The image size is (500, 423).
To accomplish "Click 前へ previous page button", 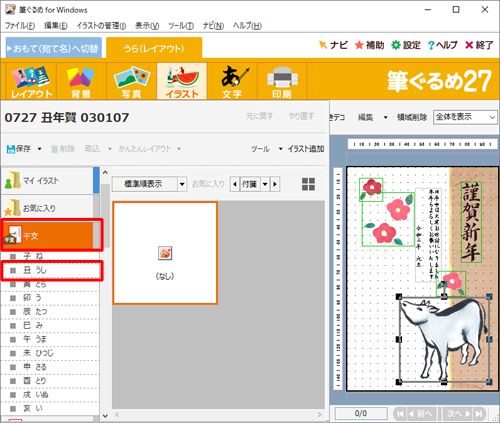I will coord(421,414).
